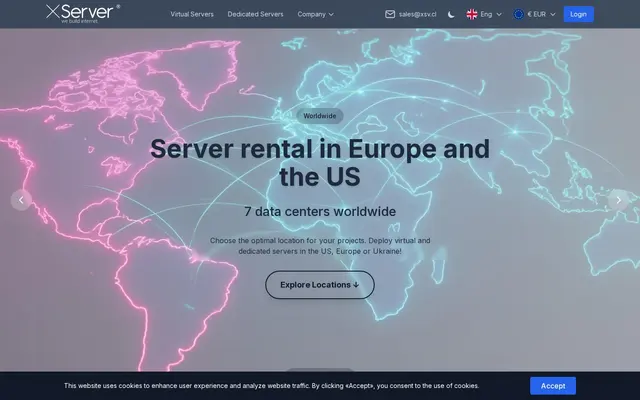Accept the cookies notice
Viewport: 640px width, 400px height.
click(x=553, y=386)
